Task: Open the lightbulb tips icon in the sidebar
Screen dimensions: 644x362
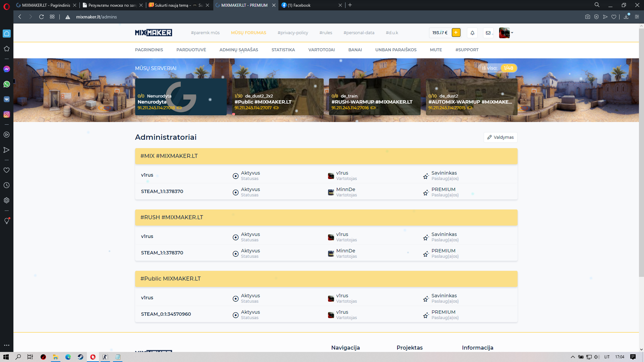Action: pyautogui.click(x=7, y=221)
